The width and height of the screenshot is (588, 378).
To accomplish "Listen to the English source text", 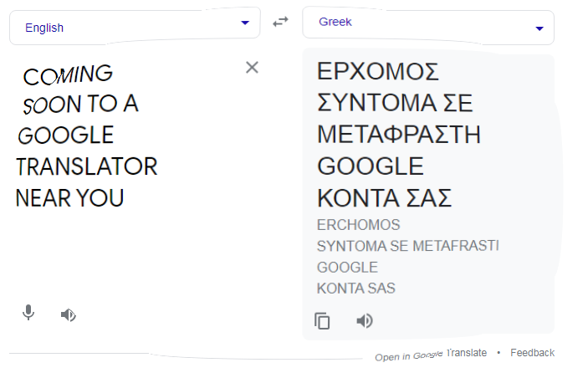I will pyautogui.click(x=69, y=315).
